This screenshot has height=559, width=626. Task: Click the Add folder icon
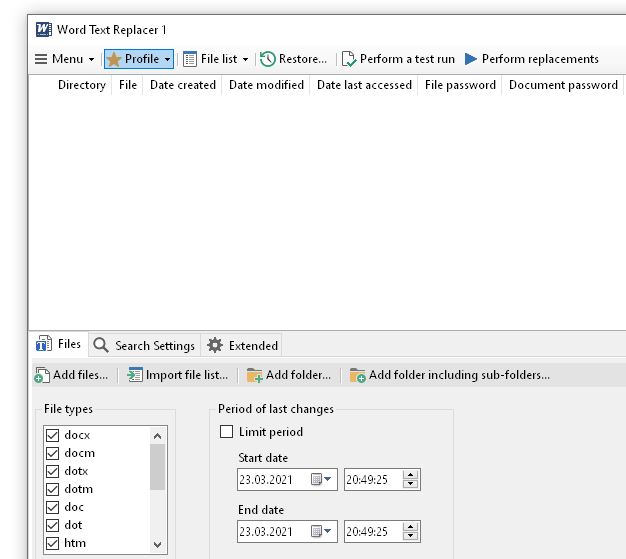coord(254,375)
